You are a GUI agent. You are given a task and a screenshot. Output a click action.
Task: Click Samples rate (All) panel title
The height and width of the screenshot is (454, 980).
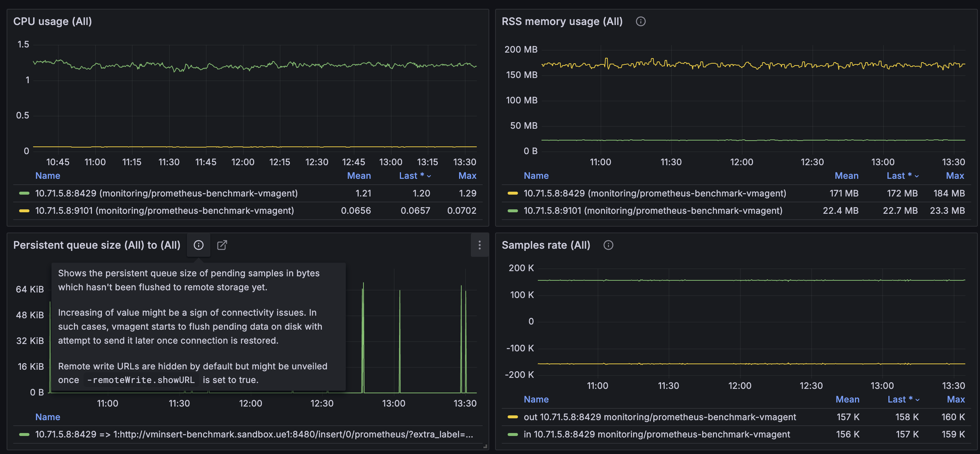point(546,245)
